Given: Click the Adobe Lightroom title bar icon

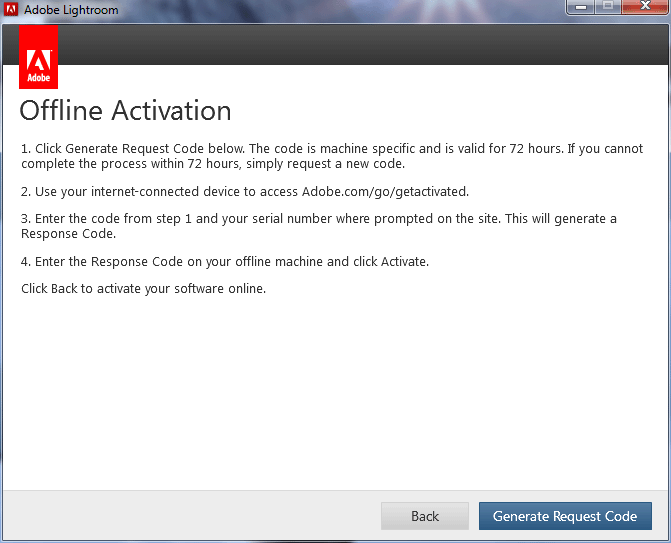Looking at the screenshot, I should [11, 9].
